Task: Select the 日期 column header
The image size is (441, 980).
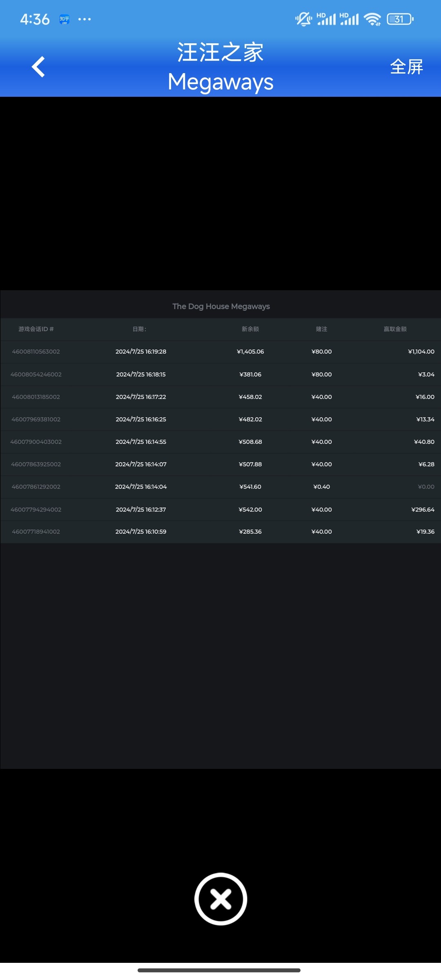Action: [139, 329]
